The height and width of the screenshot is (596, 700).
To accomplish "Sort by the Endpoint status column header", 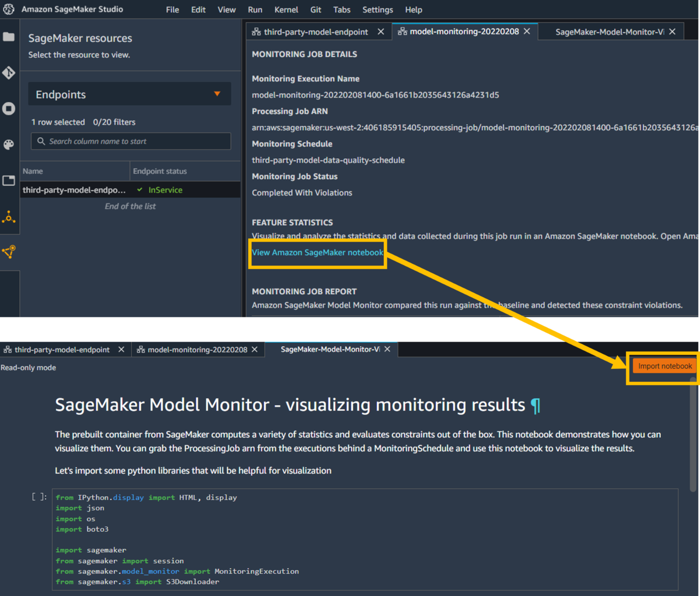I will pos(185,171).
